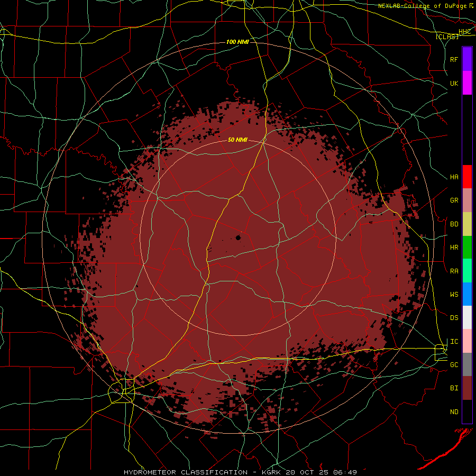Click the GR legend label
This screenshot has height=476, width=476.
(x=454, y=200)
